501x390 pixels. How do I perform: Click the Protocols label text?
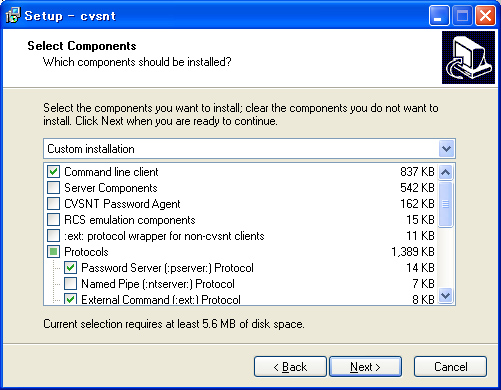(86, 252)
